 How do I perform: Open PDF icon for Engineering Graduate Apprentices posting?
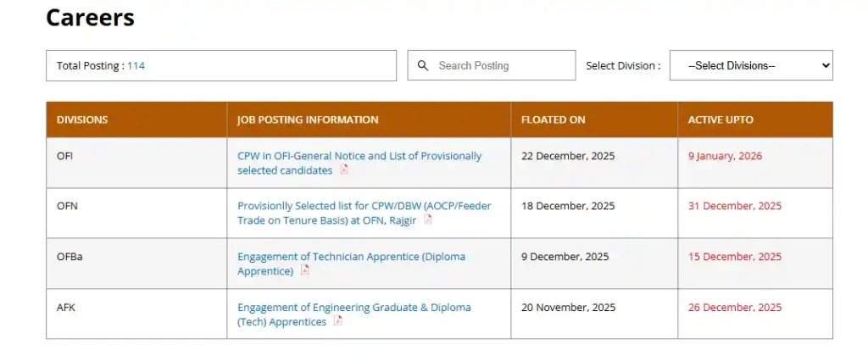[x=338, y=321]
